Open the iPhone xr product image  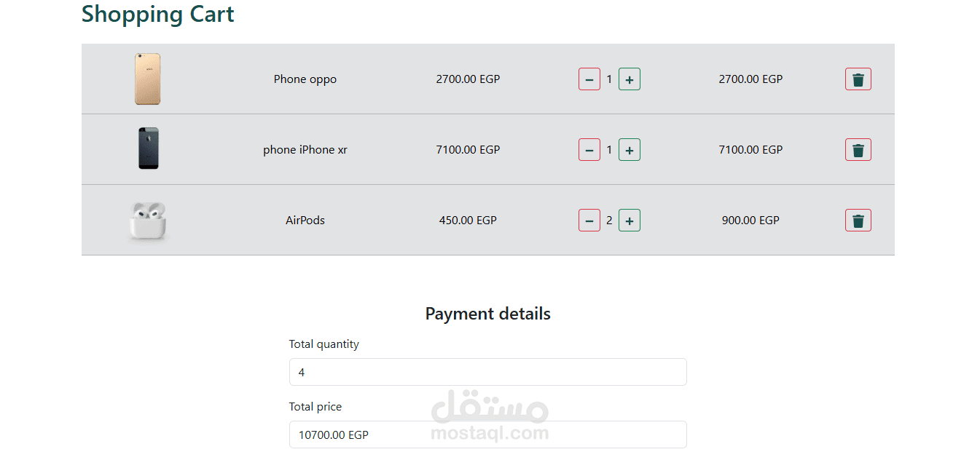click(148, 149)
